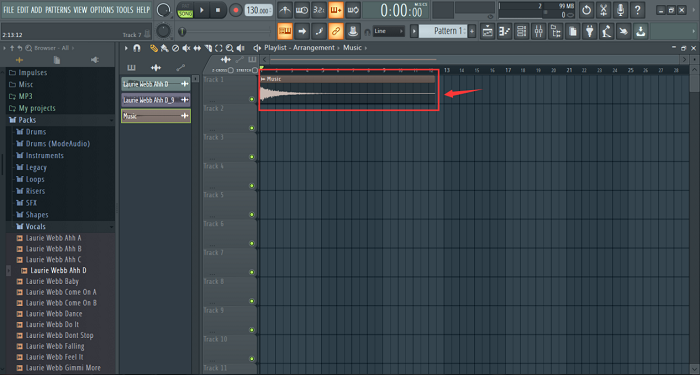Viewport: 700px width, 375px height.
Task: Open the Pattern 1 selector
Action: coord(442,31)
